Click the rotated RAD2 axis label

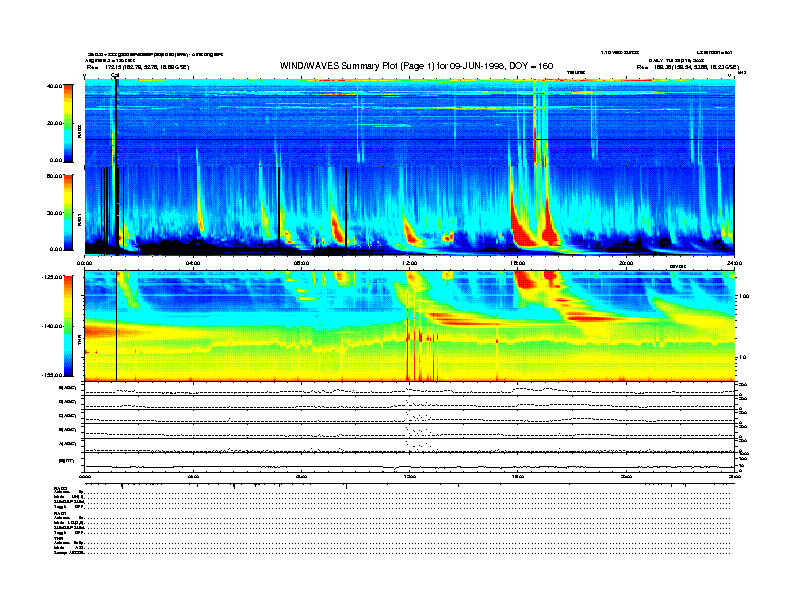[79, 131]
